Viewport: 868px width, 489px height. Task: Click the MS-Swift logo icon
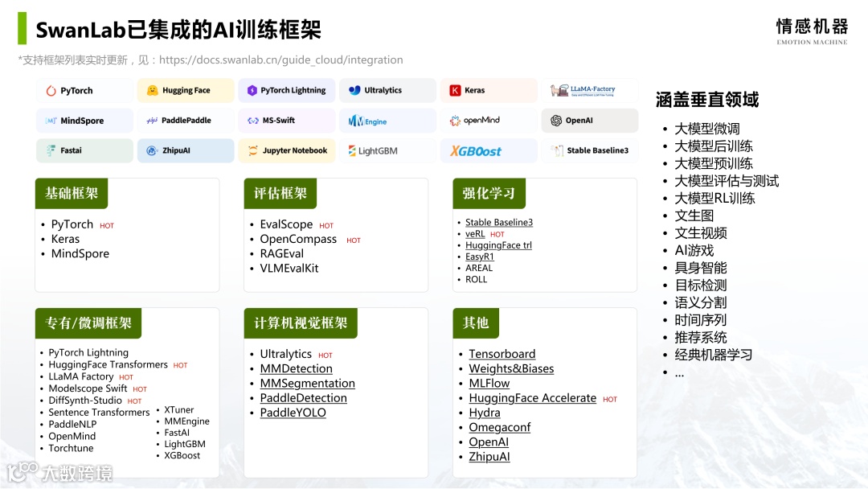coord(253,120)
